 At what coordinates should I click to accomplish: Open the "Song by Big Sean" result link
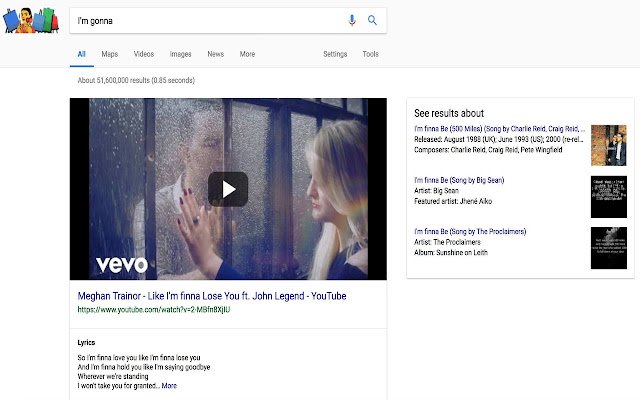pos(459,180)
